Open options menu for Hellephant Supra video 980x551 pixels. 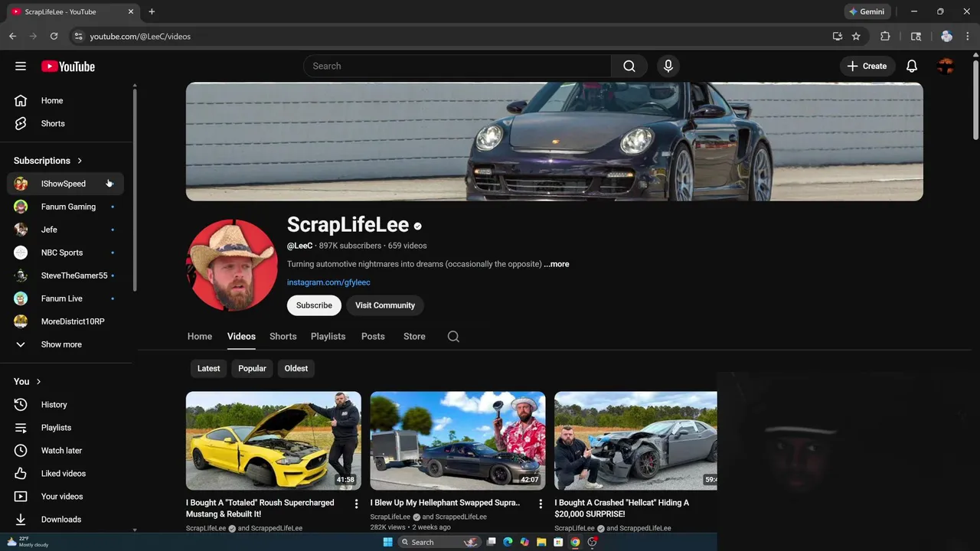pos(541,504)
